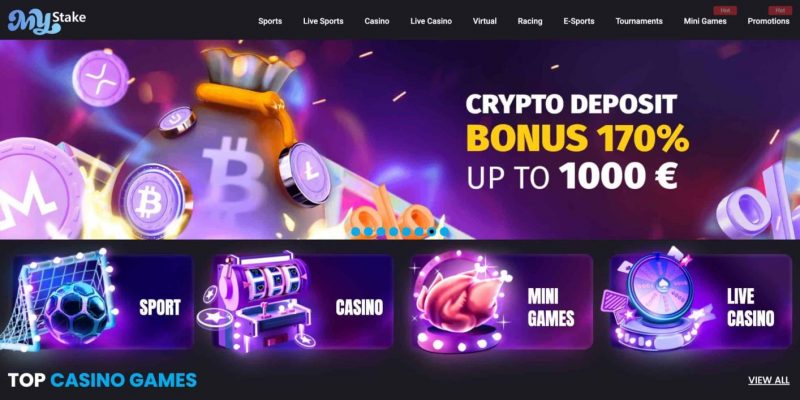Viewport: 800px width, 400px height.
Task: Click View All casino games link
Action: click(769, 380)
